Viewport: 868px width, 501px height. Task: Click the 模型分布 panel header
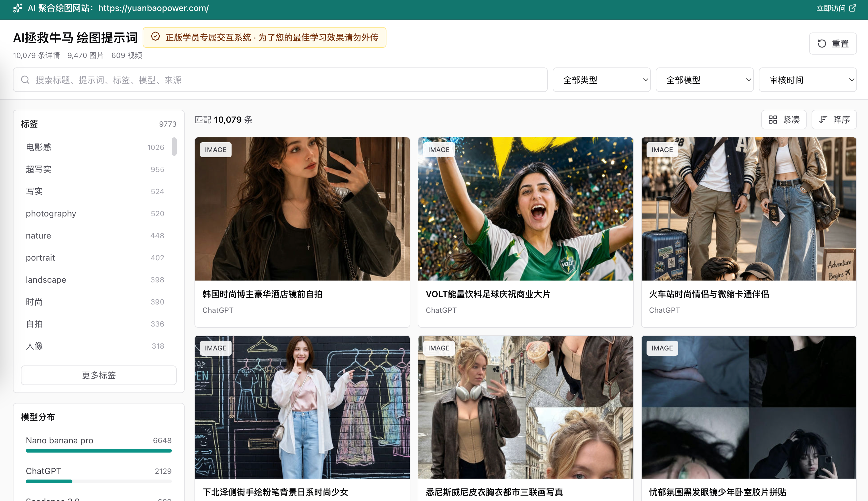pos(38,417)
